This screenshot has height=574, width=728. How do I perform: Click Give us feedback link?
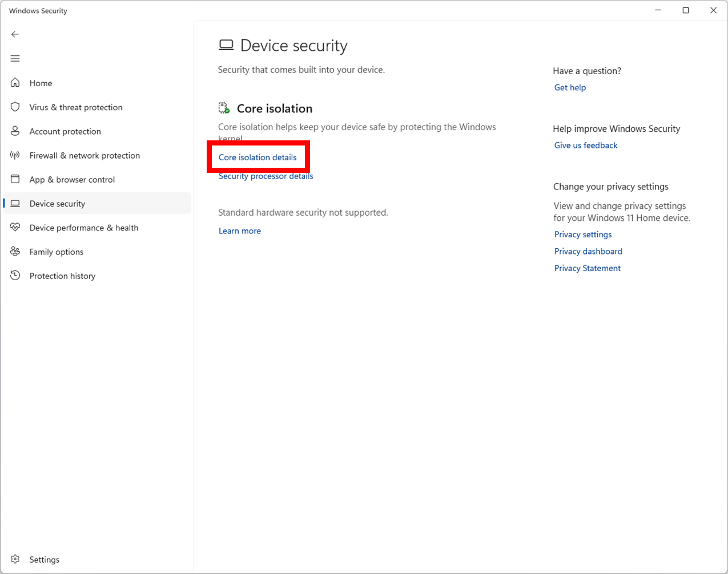[586, 145]
